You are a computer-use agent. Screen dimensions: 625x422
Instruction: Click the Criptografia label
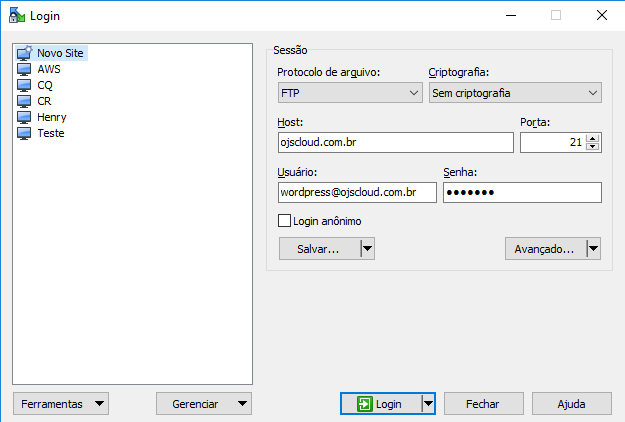pos(458,72)
